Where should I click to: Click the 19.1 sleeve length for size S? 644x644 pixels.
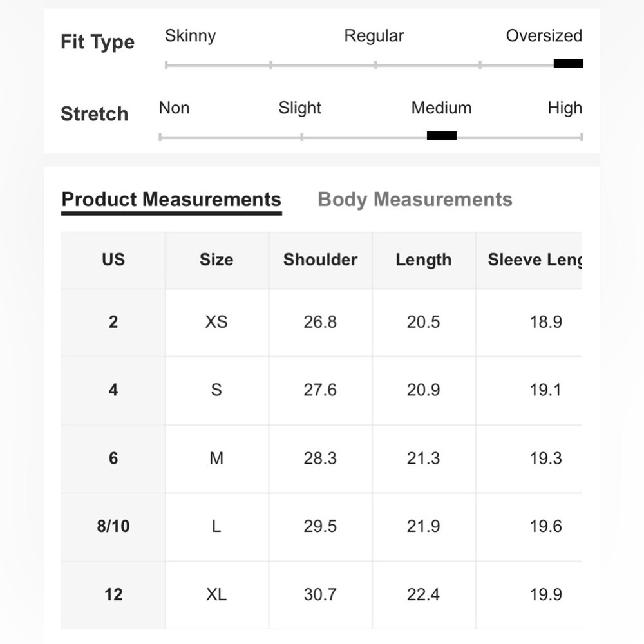click(x=545, y=390)
